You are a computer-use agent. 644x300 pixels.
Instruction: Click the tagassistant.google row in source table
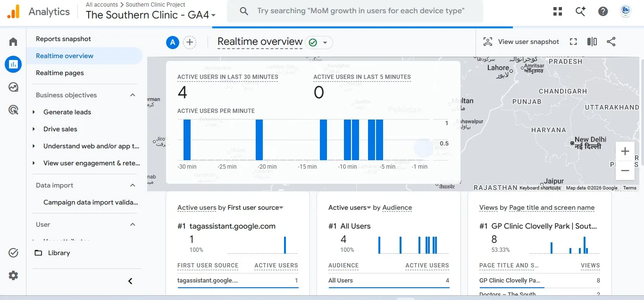point(238,281)
